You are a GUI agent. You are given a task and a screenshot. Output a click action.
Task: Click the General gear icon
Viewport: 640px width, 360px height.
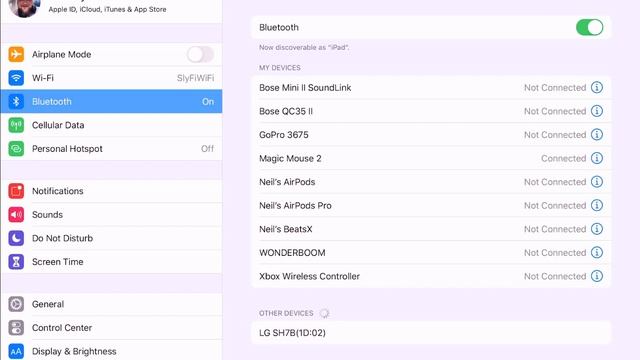point(16,304)
